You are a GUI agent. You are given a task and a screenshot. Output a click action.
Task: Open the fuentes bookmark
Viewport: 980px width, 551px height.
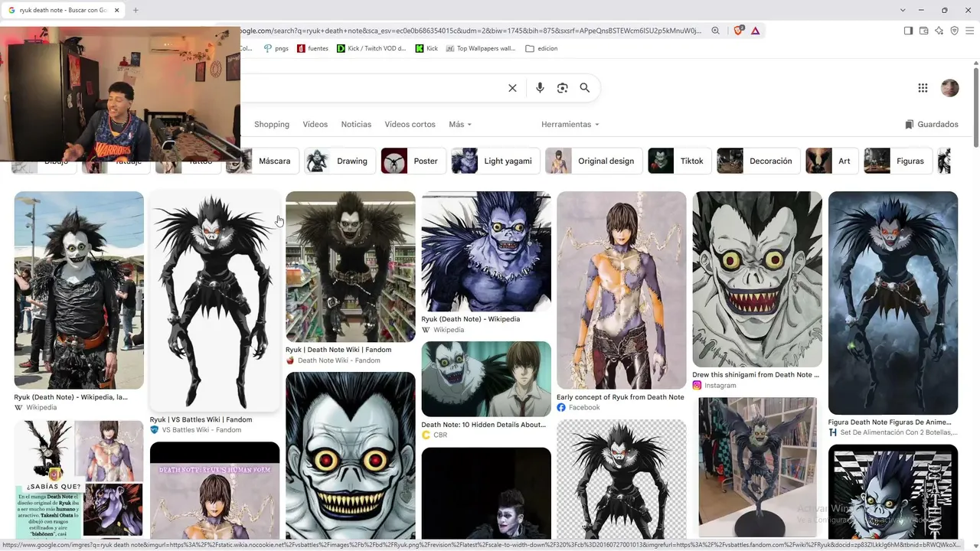(312, 48)
